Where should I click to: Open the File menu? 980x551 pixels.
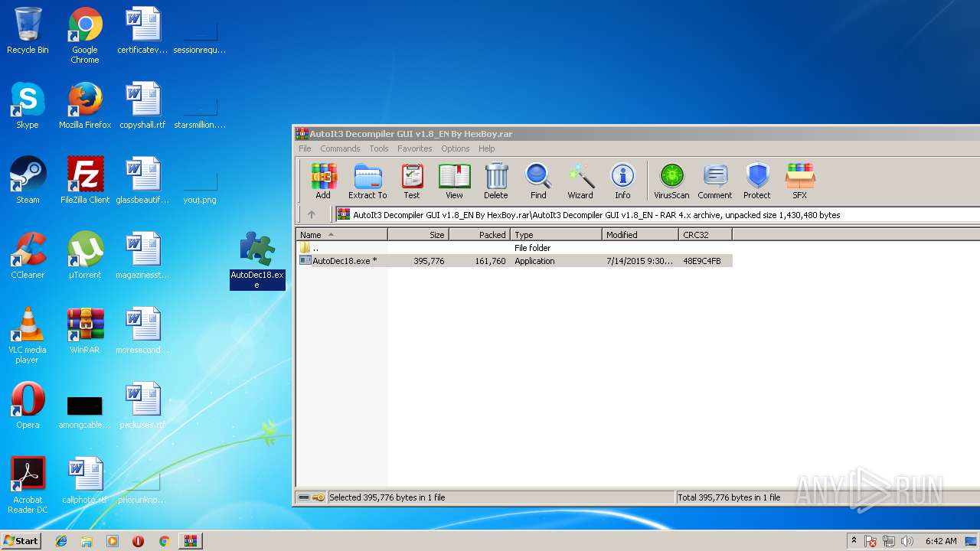pyautogui.click(x=305, y=148)
